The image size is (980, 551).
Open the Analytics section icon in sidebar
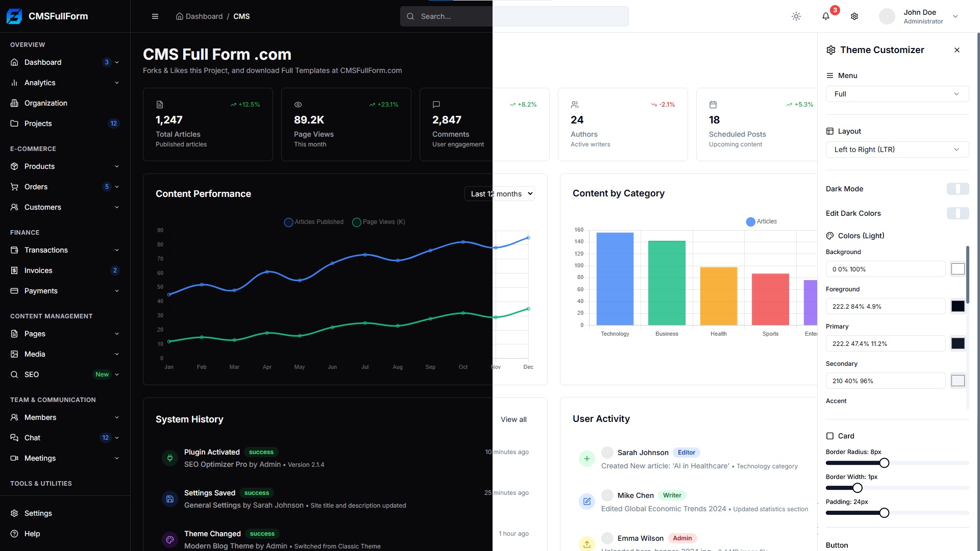[14, 83]
